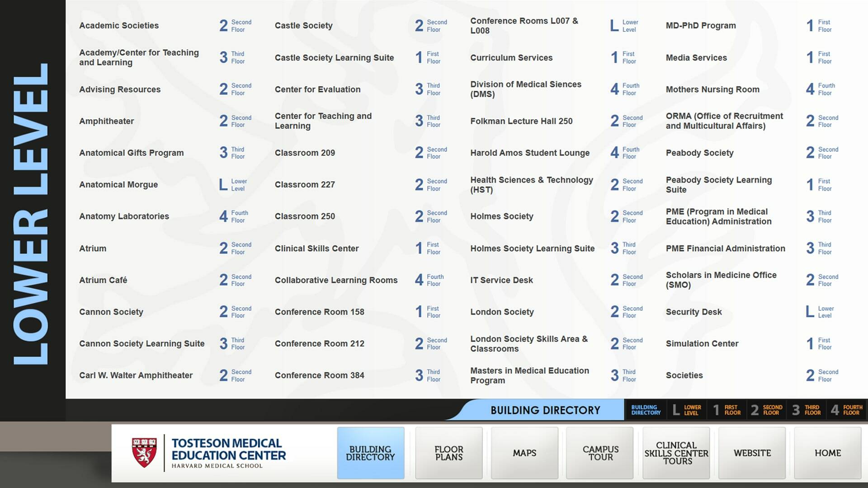Screen dimensions: 868x488
Task: Open the Second Floor tab
Action: tap(766, 410)
